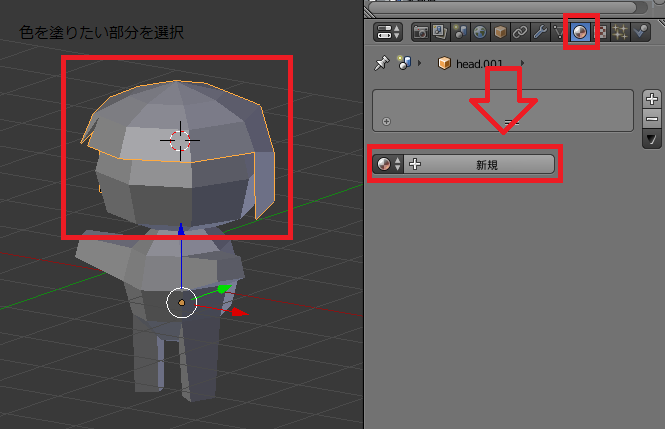Viewport: 665px width, 429px height.
Task: Select the character's legs
Action: [x=178, y=360]
